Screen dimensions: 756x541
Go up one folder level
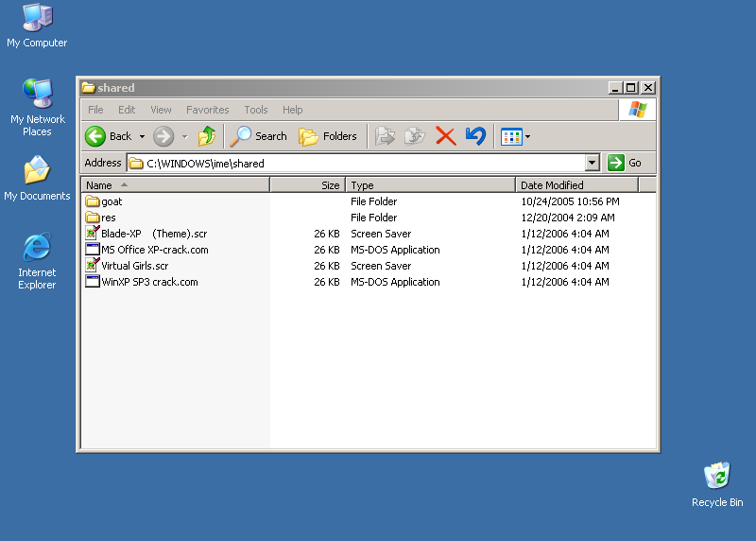pyautogui.click(x=207, y=136)
